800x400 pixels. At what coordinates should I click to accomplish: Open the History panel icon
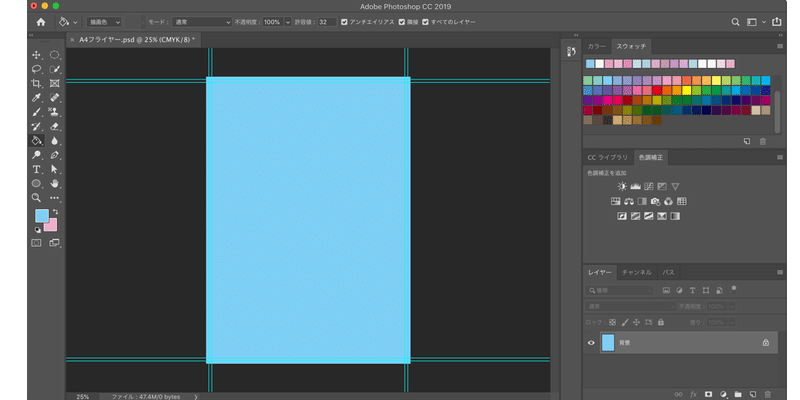[571, 51]
